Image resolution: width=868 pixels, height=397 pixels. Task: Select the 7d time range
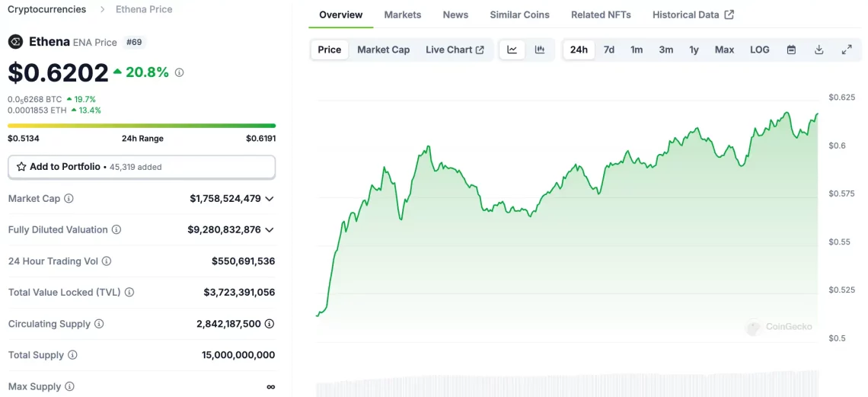coord(609,50)
